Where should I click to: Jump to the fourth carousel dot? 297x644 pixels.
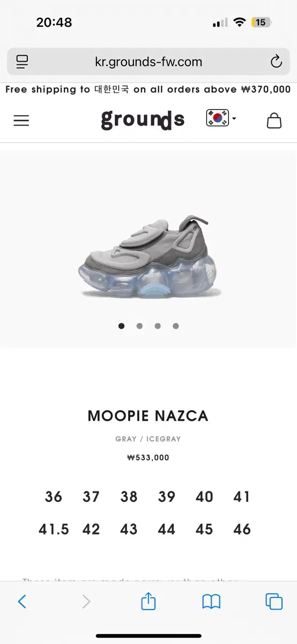(x=176, y=326)
